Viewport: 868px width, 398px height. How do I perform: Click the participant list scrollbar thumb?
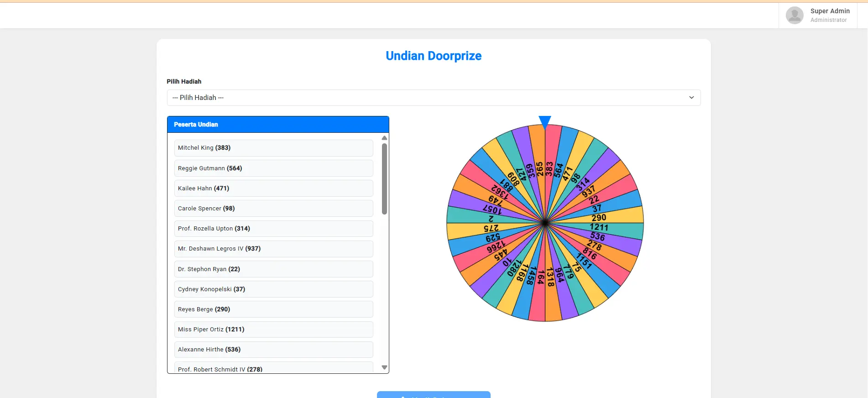click(384, 179)
